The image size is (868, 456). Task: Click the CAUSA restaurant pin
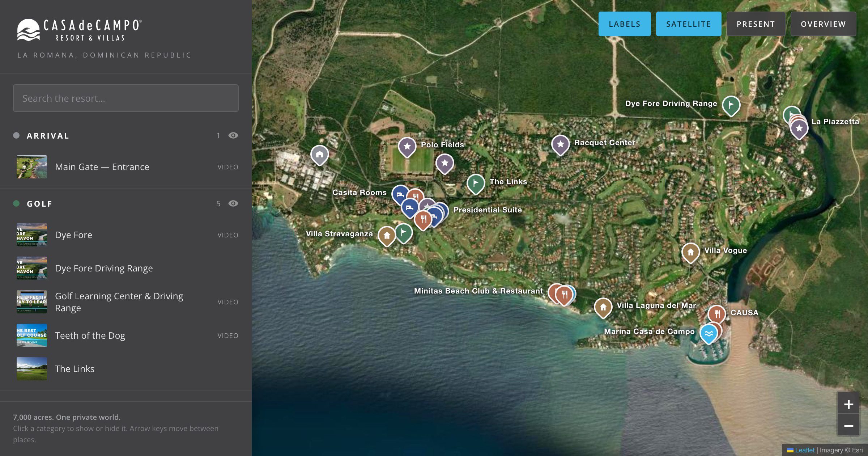coord(717,313)
